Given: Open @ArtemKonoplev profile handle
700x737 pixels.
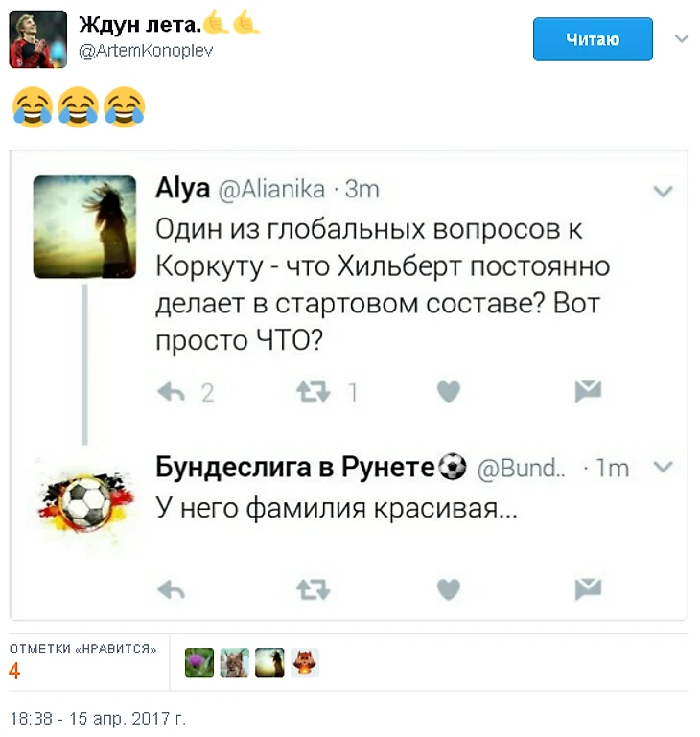Looking at the screenshot, I should pos(146,50).
